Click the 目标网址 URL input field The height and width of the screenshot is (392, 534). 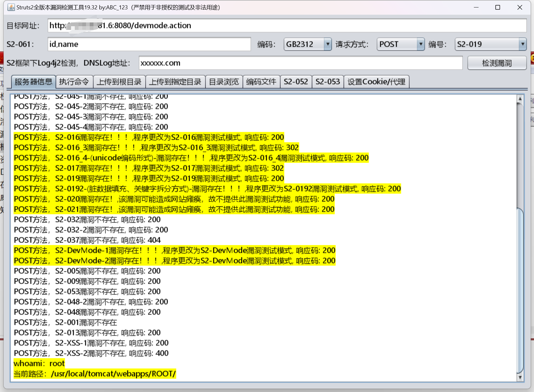(287, 26)
